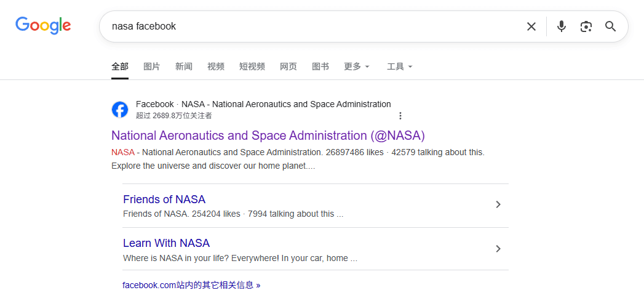
Task: Switch to the 图片 tab
Action: pos(151,66)
